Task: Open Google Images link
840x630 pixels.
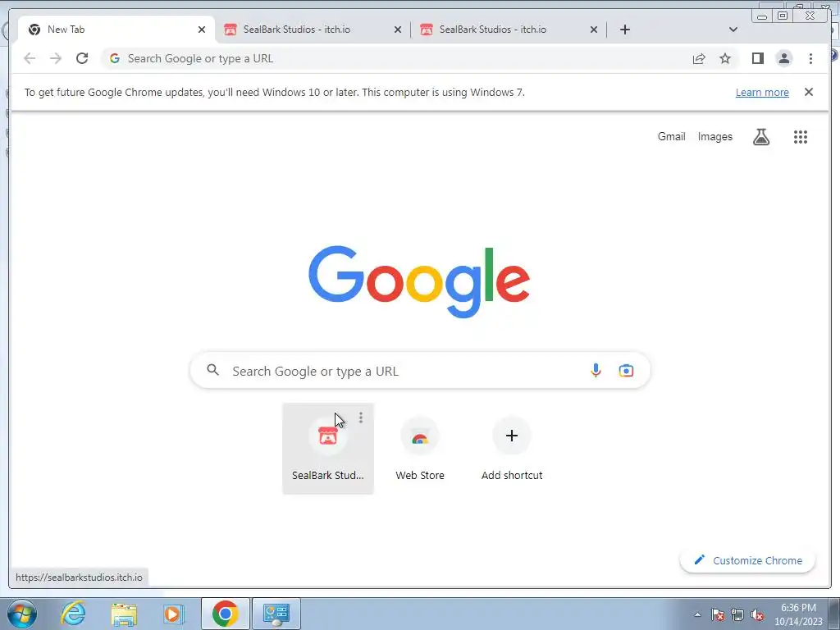Action: (x=714, y=137)
